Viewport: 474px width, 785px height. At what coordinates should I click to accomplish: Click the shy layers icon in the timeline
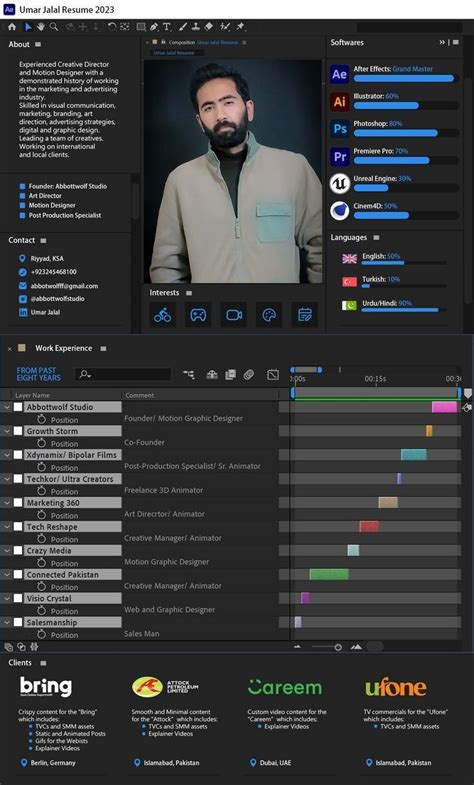[212, 374]
